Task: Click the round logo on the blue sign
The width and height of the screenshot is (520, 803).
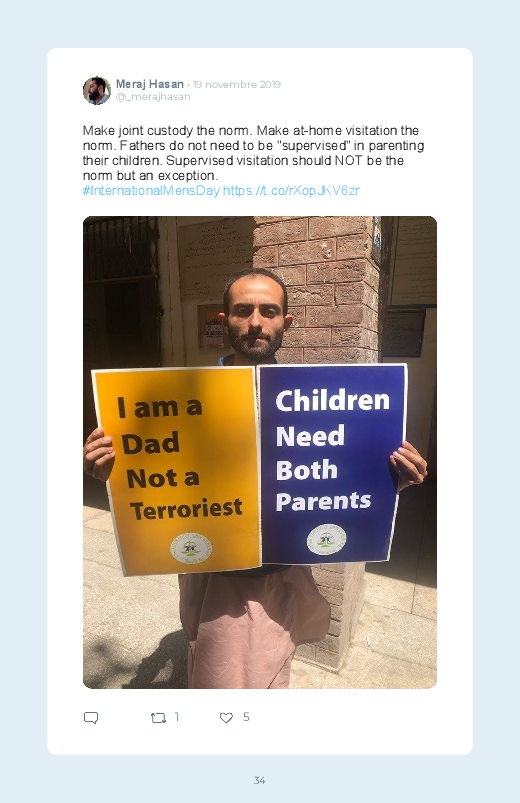Action: [326, 539]
